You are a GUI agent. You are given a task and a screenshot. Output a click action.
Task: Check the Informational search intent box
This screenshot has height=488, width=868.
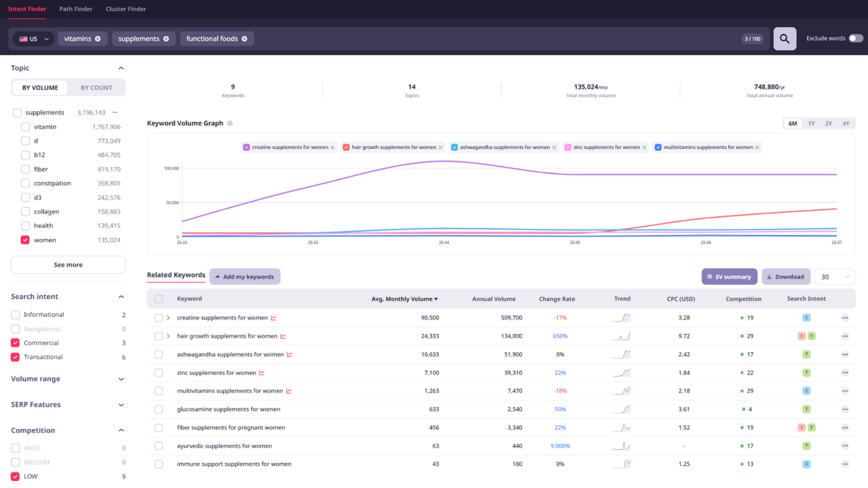click(x=15, y=315)
